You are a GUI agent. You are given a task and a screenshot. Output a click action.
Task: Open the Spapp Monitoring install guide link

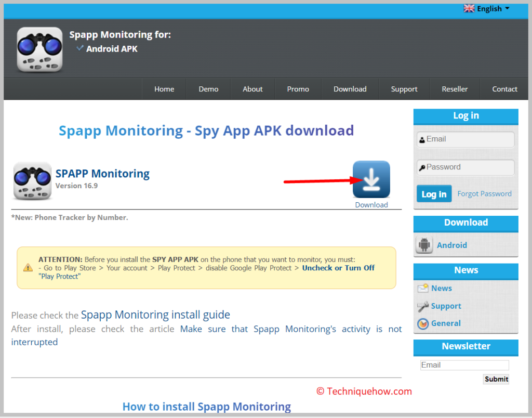click(x=155, y=315)
